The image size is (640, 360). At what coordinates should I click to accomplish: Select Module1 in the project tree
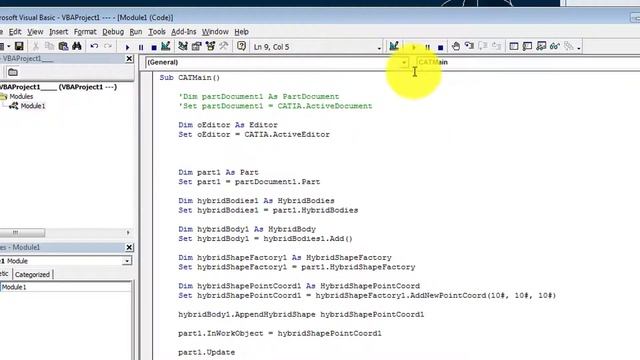click(x=33, y=106)
